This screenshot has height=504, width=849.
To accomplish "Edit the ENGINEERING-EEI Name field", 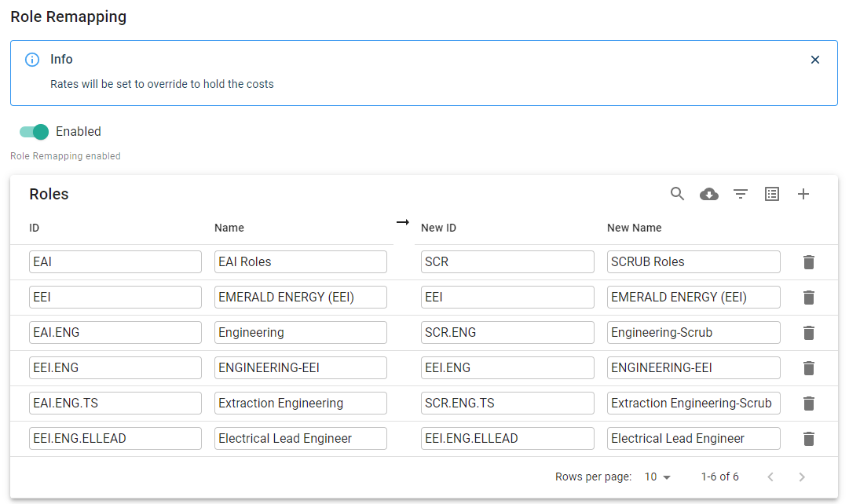I will click(301, 368).
